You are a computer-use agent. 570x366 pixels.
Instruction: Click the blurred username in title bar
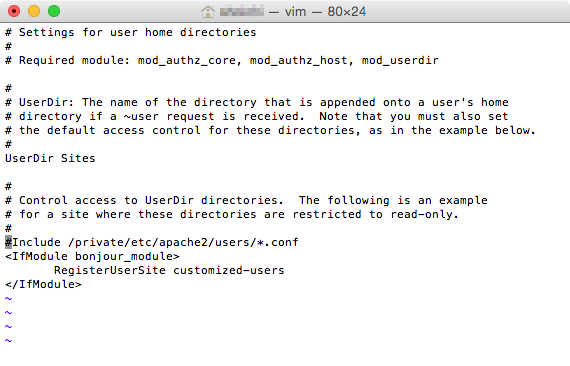tap(242, 11)
